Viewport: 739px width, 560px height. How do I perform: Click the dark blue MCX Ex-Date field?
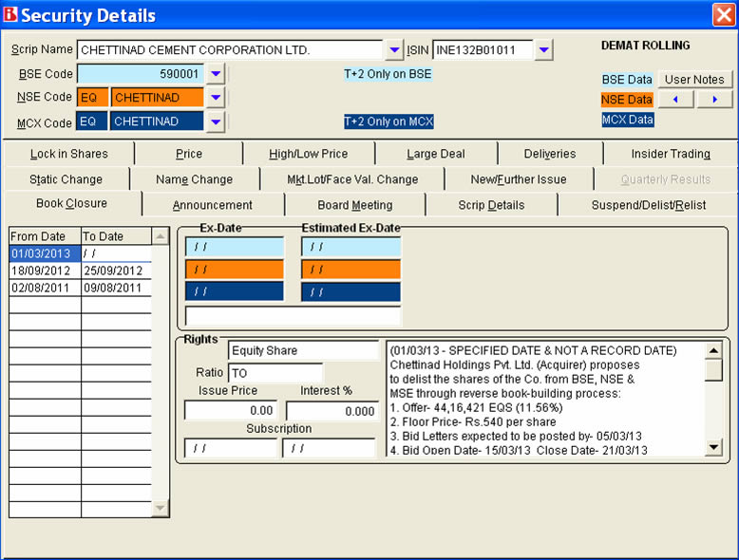click(235, 291)
